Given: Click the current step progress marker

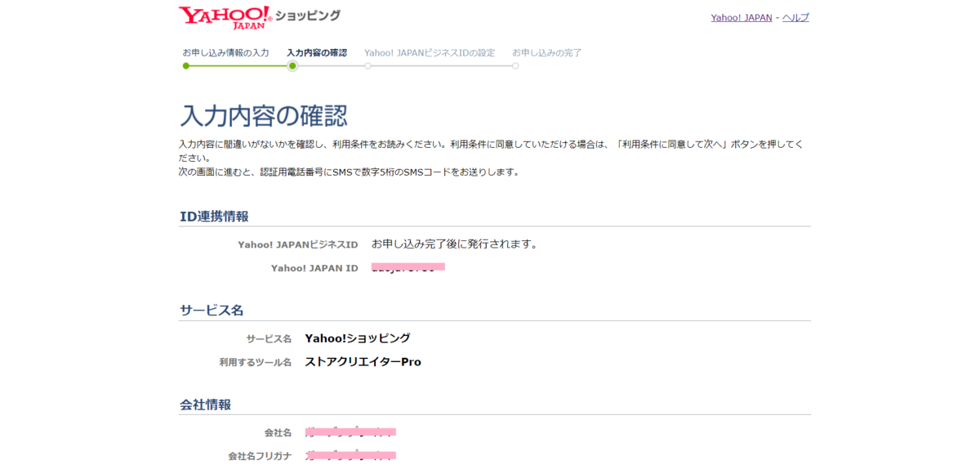Looking at the screenshot, I should [292, 65].
